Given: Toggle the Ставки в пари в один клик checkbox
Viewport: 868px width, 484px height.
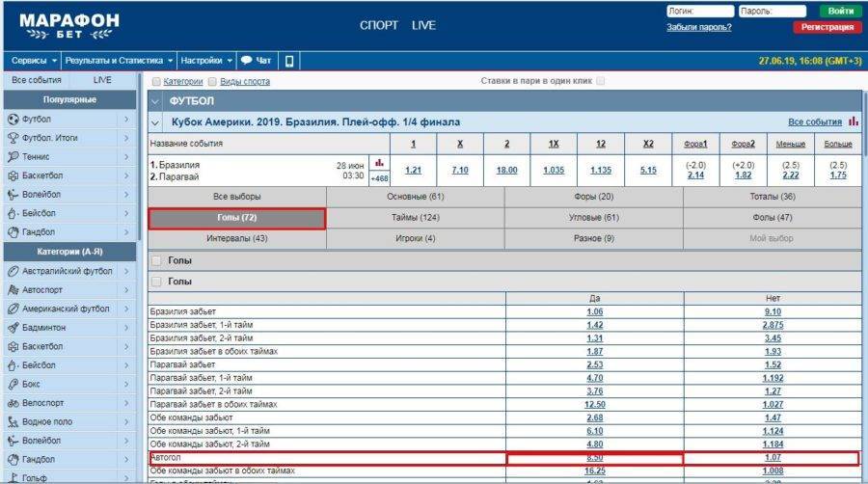Looking at the screenshot, I should [601, 82].
